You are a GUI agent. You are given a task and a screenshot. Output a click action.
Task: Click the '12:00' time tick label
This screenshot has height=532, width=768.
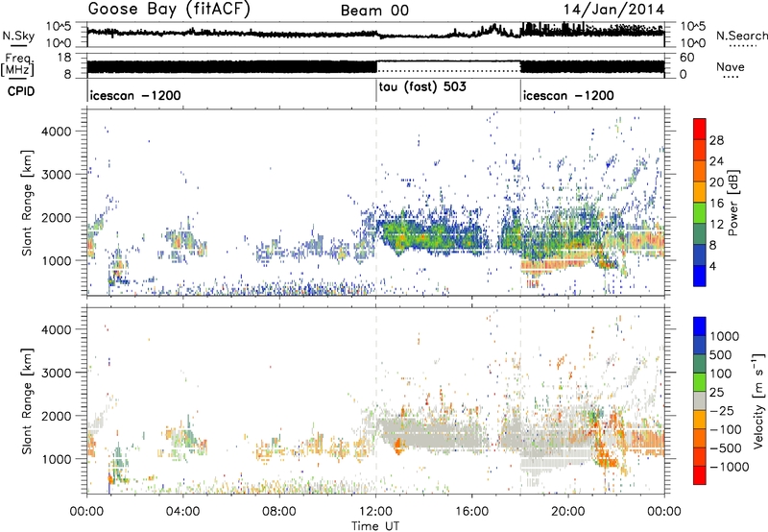[375, 512]
